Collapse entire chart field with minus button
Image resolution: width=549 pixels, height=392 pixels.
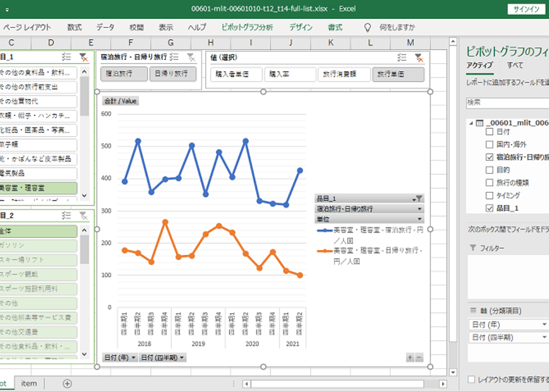tap(419, 358)
